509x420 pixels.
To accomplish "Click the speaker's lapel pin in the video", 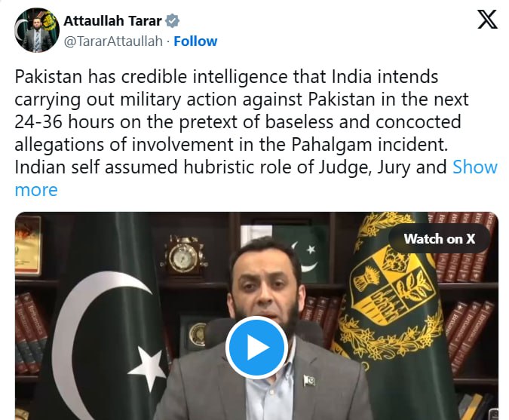I will [309, 380].
